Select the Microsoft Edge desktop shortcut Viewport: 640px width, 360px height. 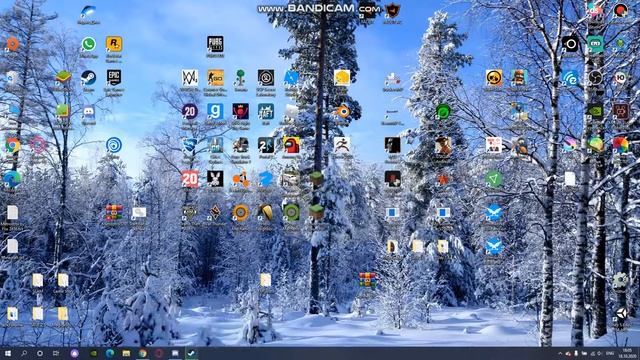(x=12, y=179)
